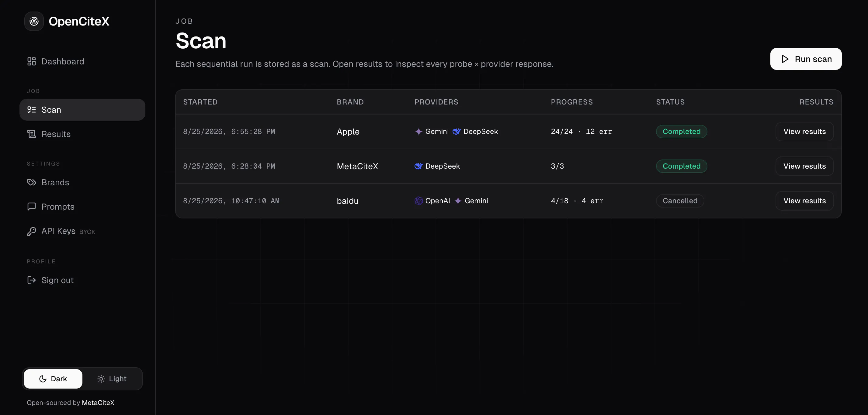
Task: Open the MetaCiteX link in footer
Action: pyautogui.click(x=98, y=403)
